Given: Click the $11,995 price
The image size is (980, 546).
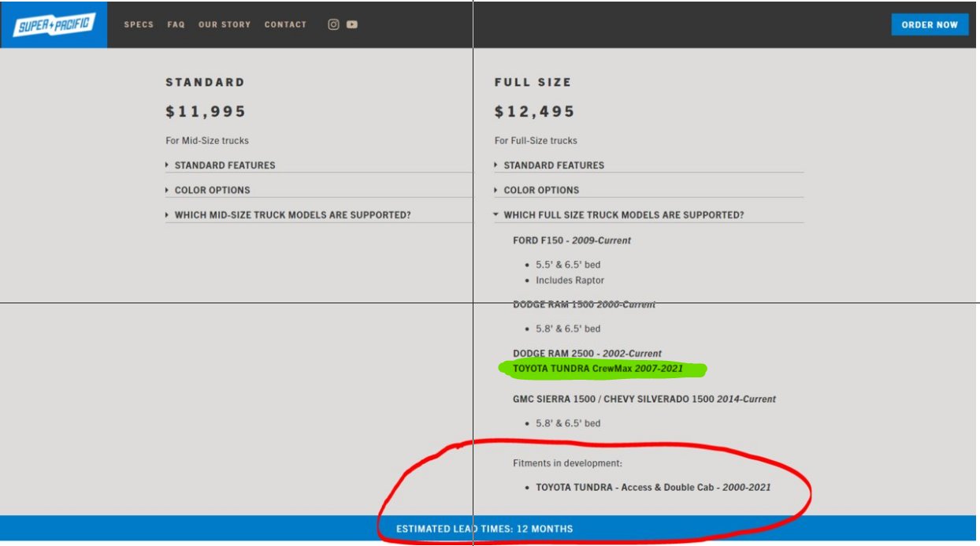Looking at the screenshot, I should [206, 112].
